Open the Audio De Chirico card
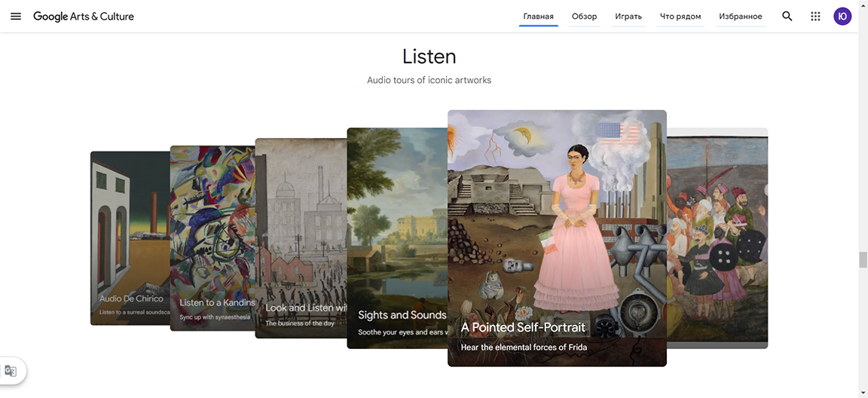868x398 pixels. [x=130, y=238]
